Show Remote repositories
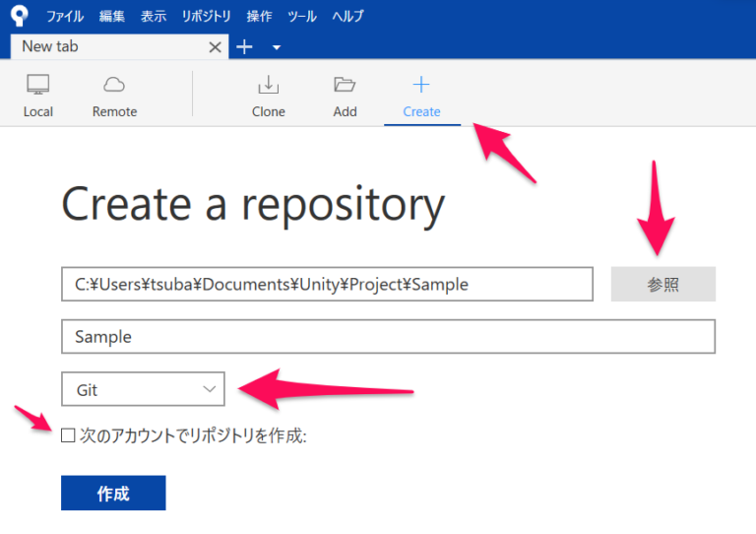Screen dimensions: 756x534 pyautogui.click(x=114, y=96)
